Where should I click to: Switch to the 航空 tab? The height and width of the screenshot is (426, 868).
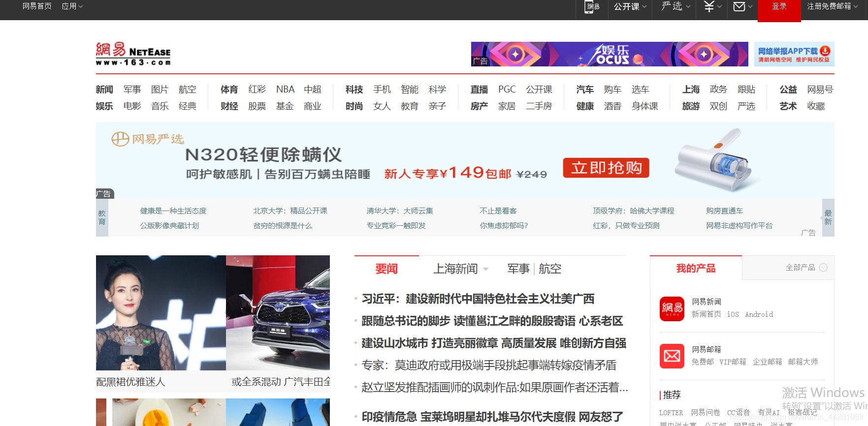click(x=550, y=269)
